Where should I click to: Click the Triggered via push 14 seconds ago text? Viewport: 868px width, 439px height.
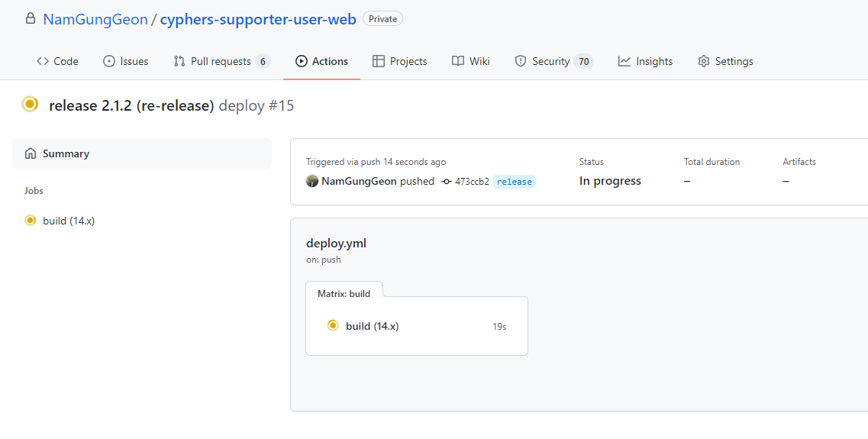(x=376, y=162)
